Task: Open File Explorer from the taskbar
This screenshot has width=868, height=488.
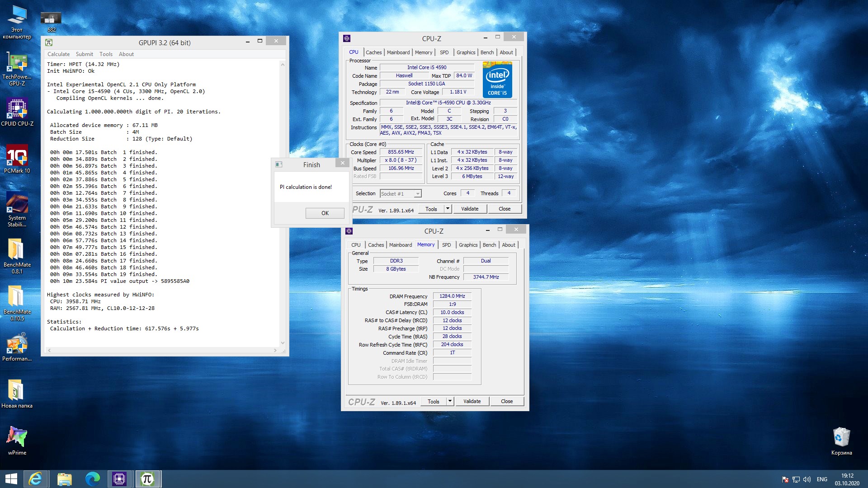Action: click(64, 479)
